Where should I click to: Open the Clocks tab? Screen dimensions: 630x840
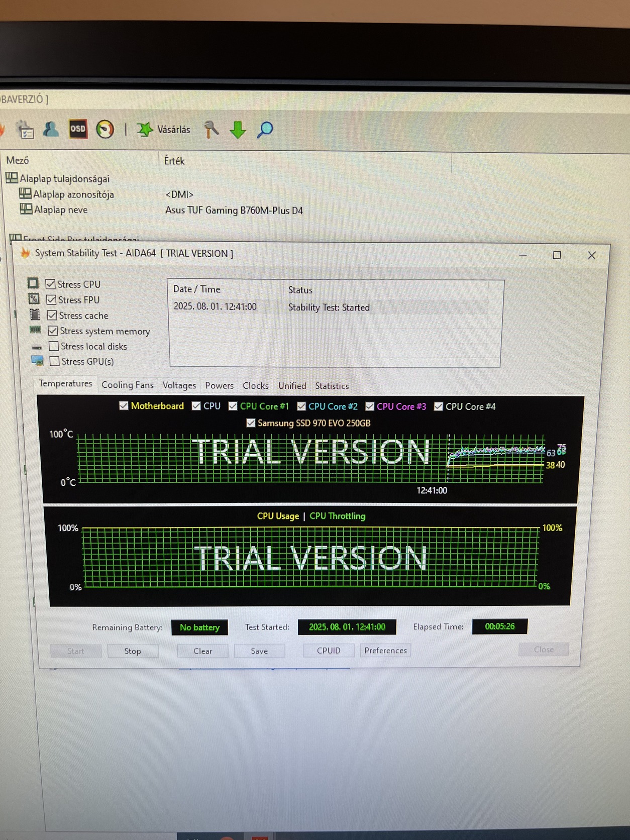click(x=256, y=386)
